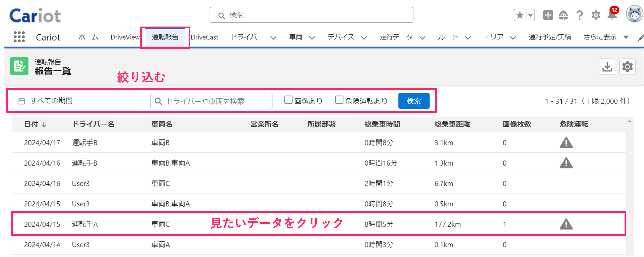Screen dimensions: 644x257
Task: Go to the ホーム tab
Action: tap(88, 37)
